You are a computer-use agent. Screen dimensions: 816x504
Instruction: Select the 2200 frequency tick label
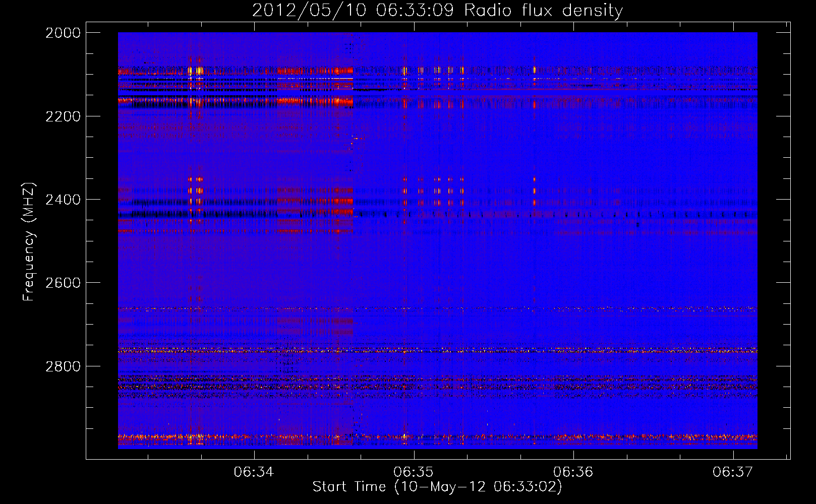point(63,116)
